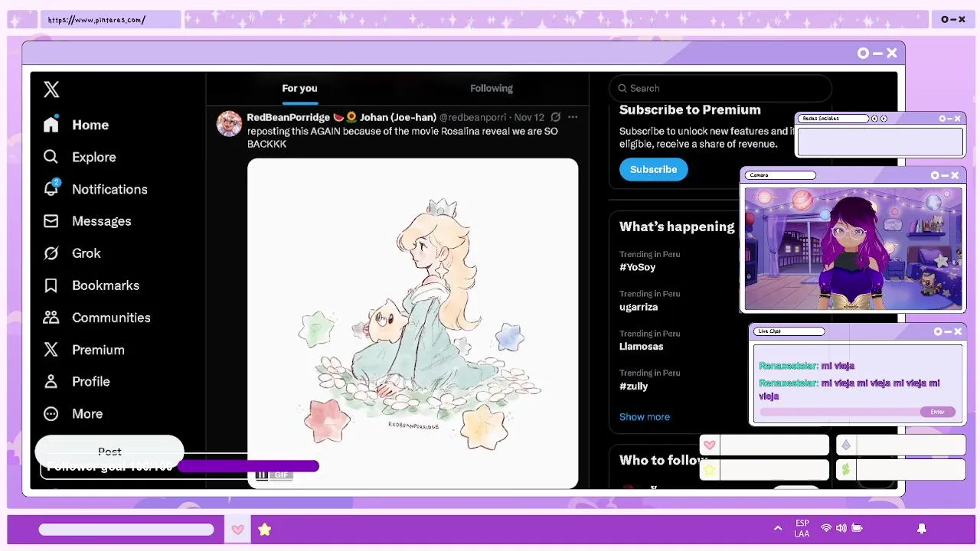Click the purple follower goal progress bar
Image resolution: width=980 pixels, height=551 pixels.
pos(248,466)
